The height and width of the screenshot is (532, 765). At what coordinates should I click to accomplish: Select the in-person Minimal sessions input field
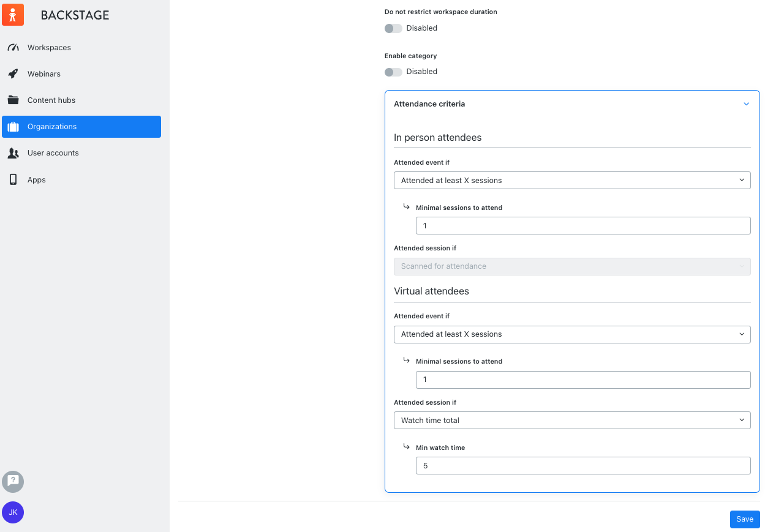coord(583,225)
